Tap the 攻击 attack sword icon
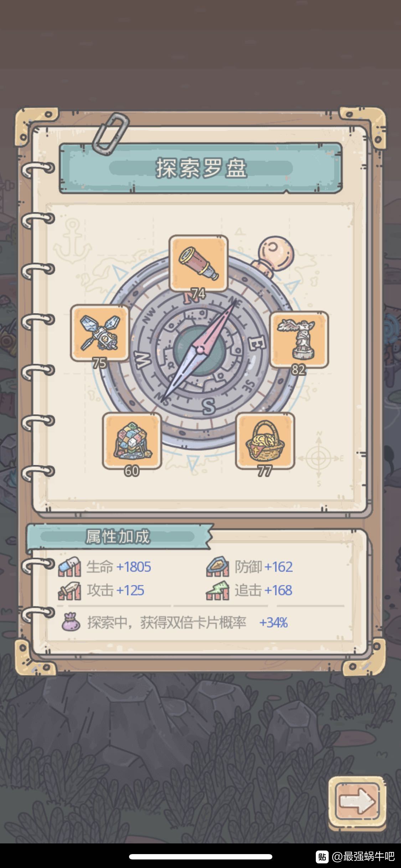The image size is (401, 868). click(70, 590)
